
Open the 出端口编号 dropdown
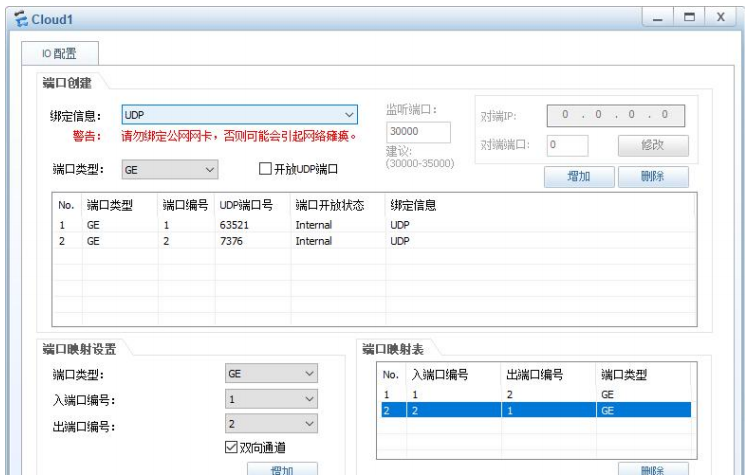271,423
